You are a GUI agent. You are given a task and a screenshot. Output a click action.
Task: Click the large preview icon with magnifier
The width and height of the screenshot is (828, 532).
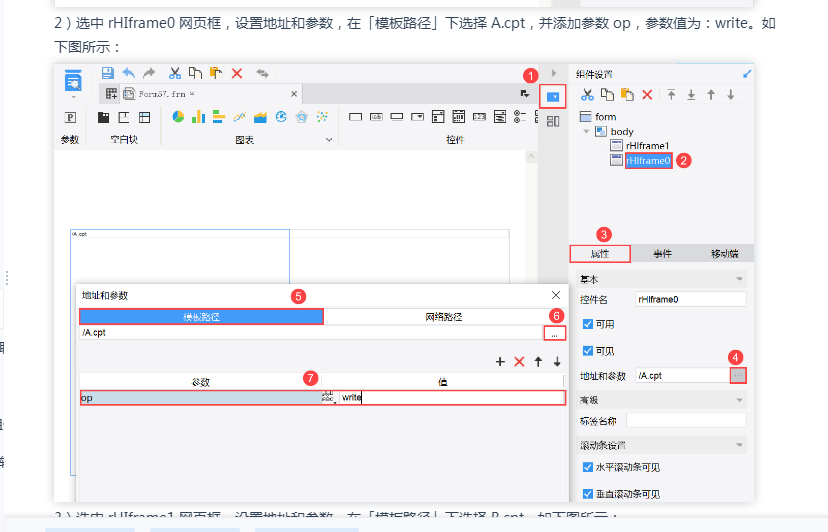pyautogui.click(x=73, y=81)
